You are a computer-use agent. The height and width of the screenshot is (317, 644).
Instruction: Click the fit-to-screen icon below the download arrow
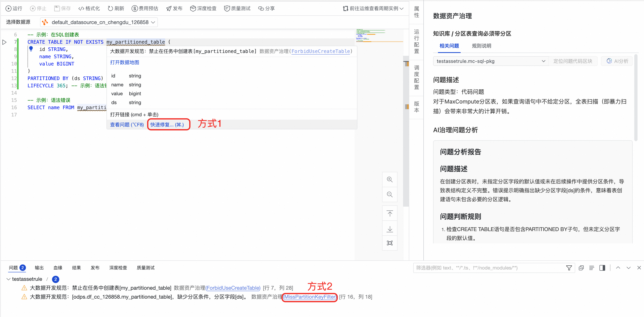click(x=390, y=243)
